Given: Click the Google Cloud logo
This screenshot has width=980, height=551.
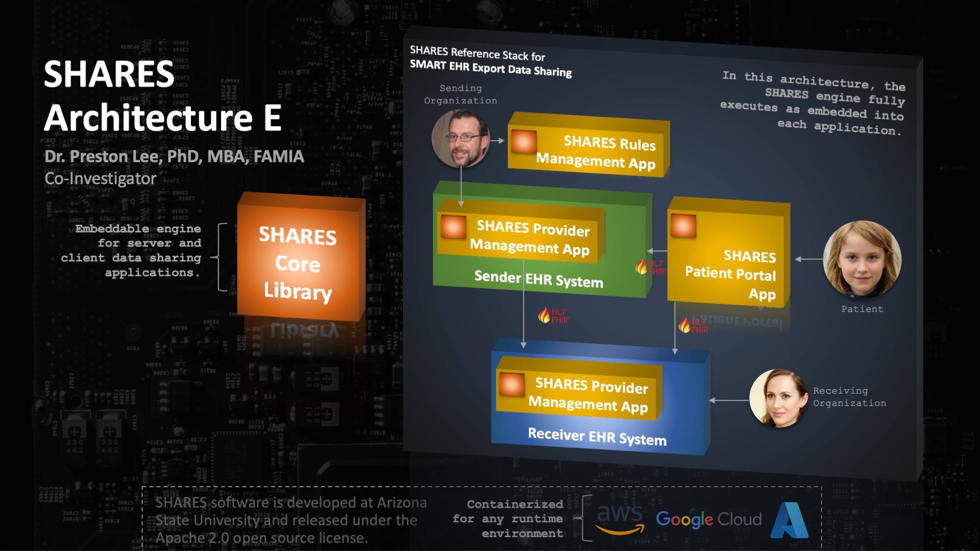Looking at the screenshot, I should tap(709, 520).
